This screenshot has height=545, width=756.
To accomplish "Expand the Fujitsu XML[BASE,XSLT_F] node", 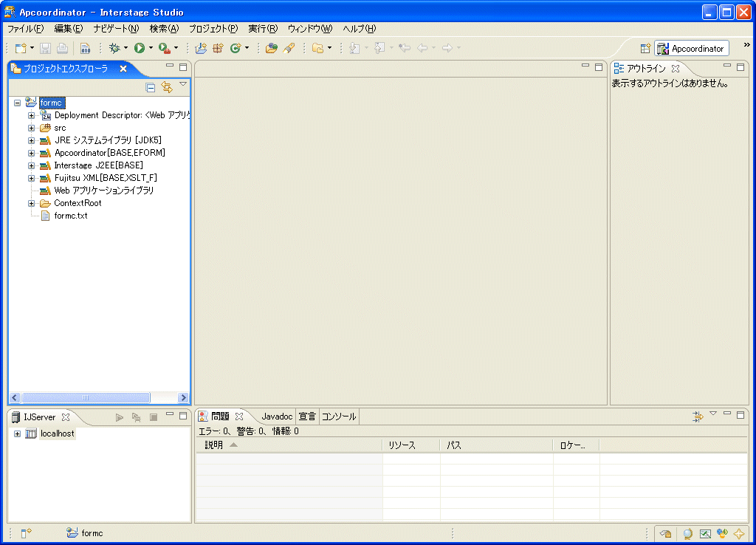I will point(31,178).
